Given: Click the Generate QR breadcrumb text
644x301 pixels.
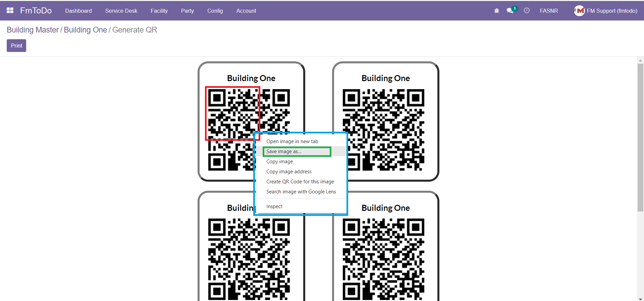Looking at the screenshot, I should [135, 30].
